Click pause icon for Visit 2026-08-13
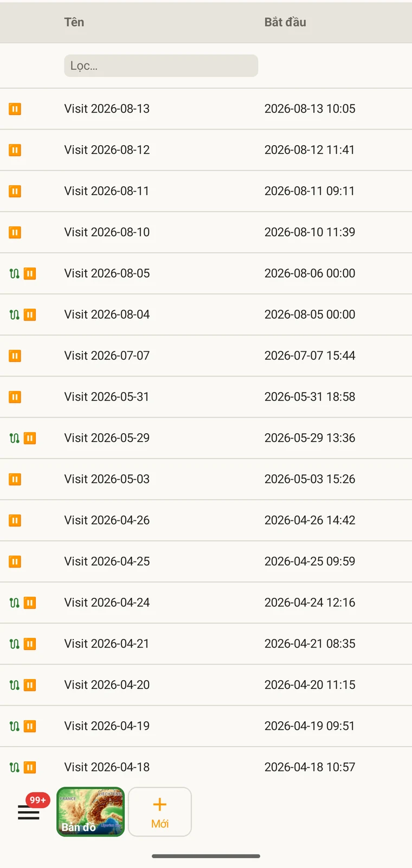 (x=15, y=109)
